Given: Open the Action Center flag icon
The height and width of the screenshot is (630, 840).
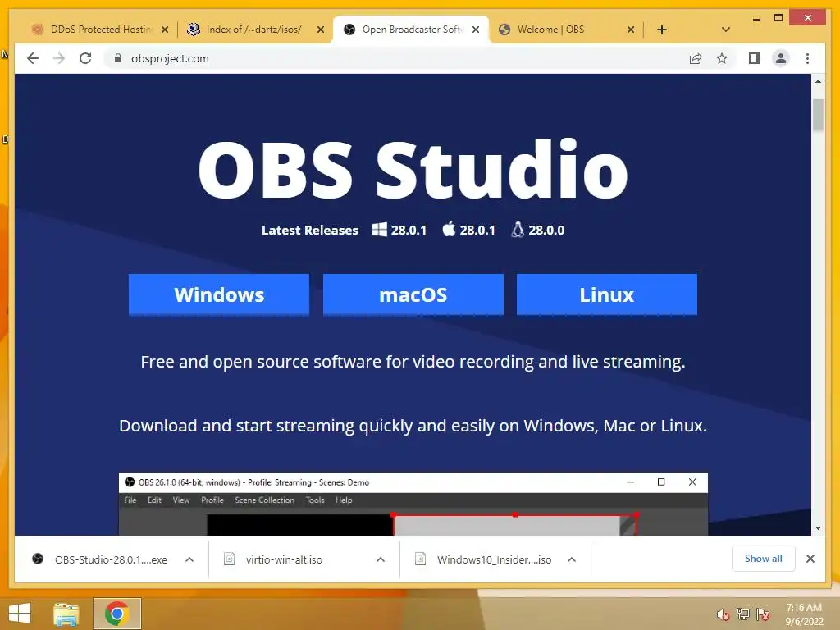Looking at the screenshot, I should click(x=763, y=614).
